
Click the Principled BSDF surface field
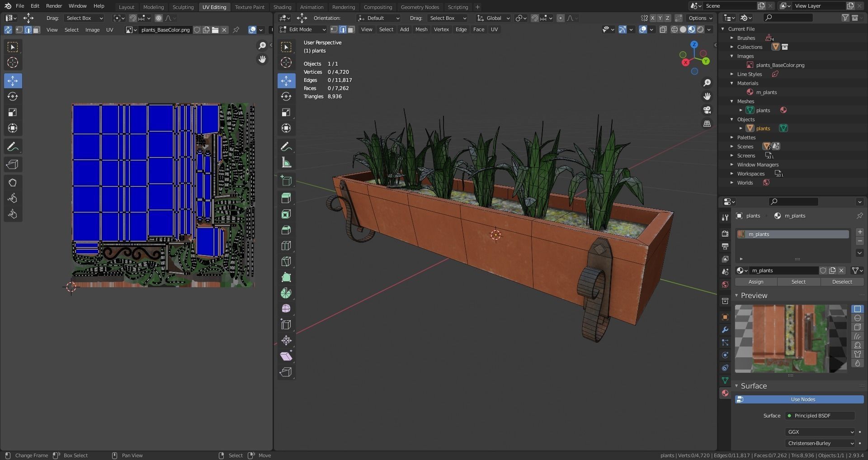(x=820, y=416)
